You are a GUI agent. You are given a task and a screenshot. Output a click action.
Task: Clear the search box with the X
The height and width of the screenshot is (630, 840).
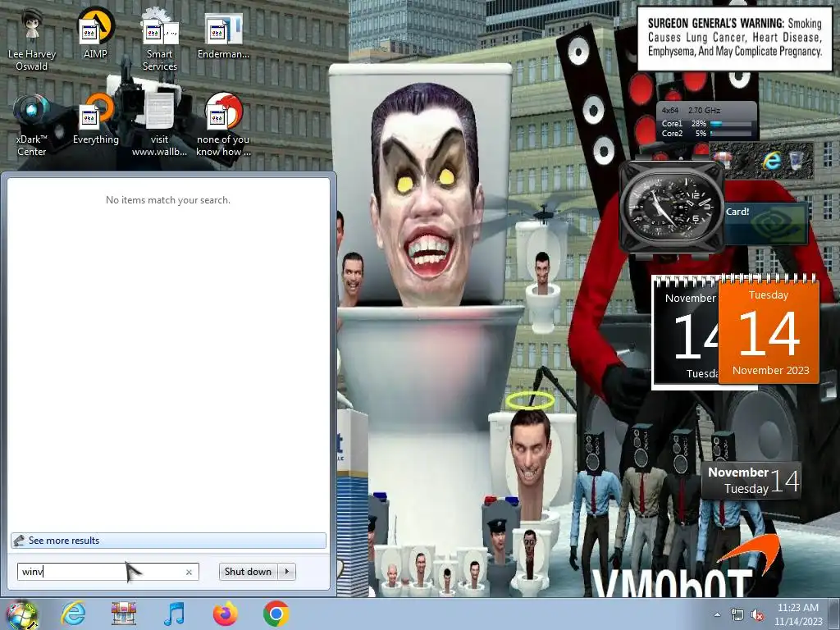tap(189, 572)
